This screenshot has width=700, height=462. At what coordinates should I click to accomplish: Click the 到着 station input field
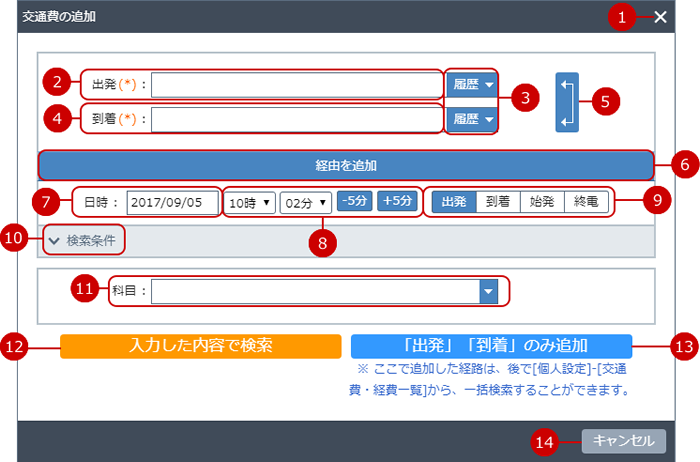(295, 119)
